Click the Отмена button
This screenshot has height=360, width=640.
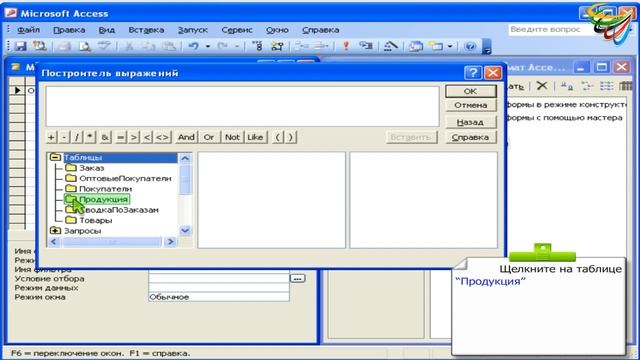click(471, 105)
